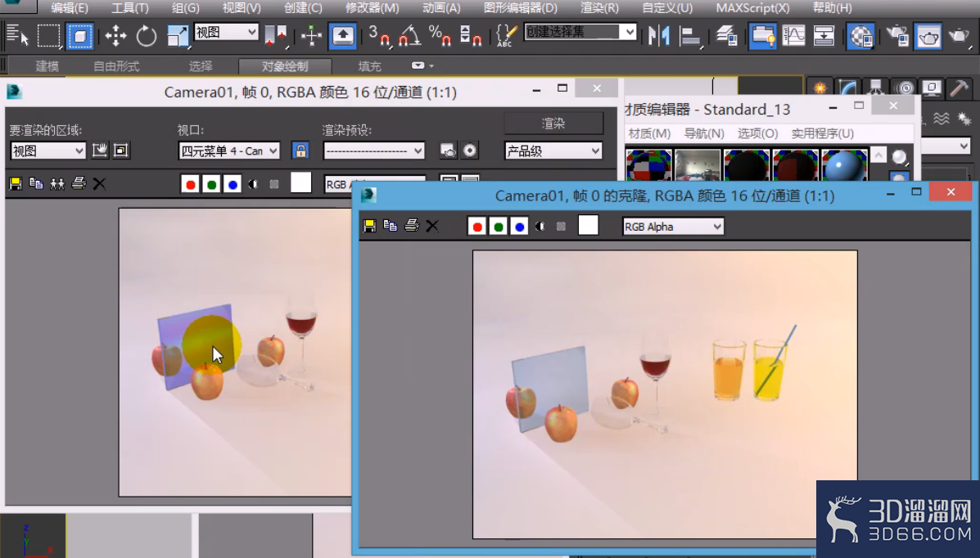Click the Select and Manipulate icon
The height and width of the screenshot is (558, 980).
(x=311, y=36)
